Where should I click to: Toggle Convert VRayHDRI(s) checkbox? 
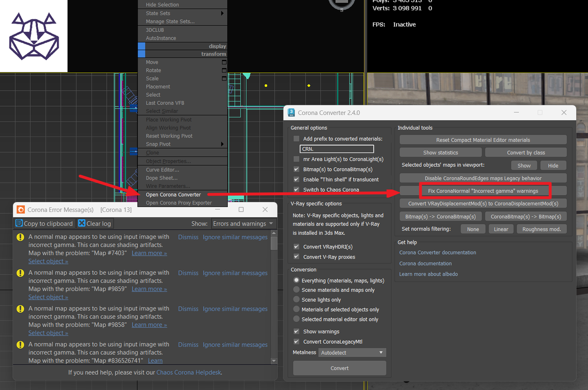296,247
